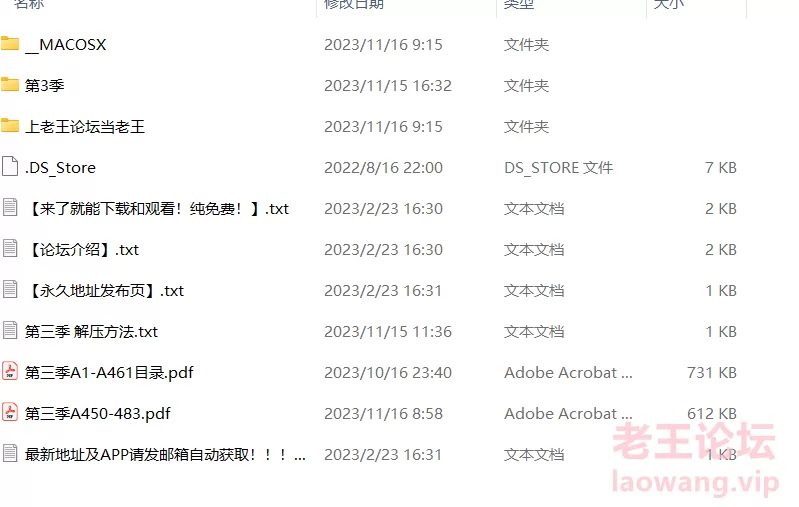Click the 名称 column header

(x=29, y=4)
